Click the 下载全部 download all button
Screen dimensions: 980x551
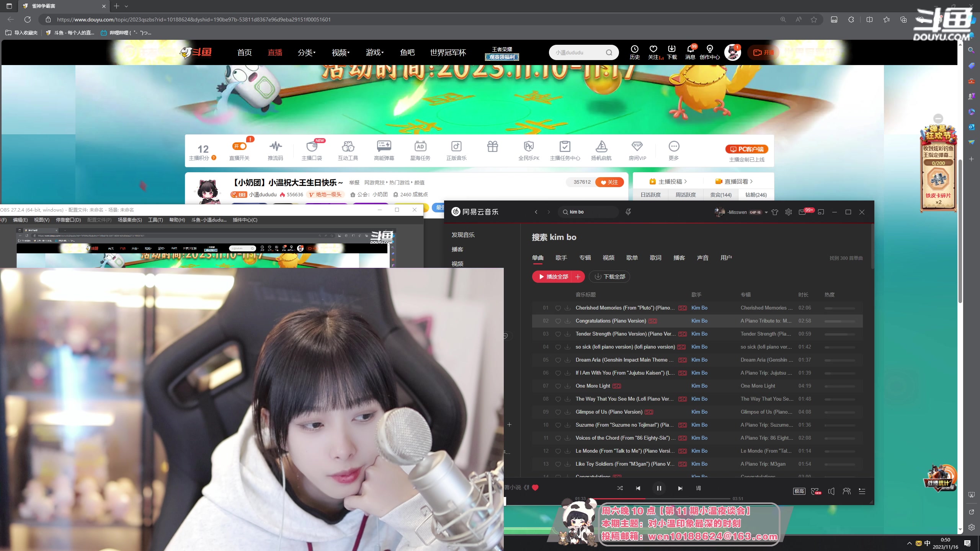point(609,277)
